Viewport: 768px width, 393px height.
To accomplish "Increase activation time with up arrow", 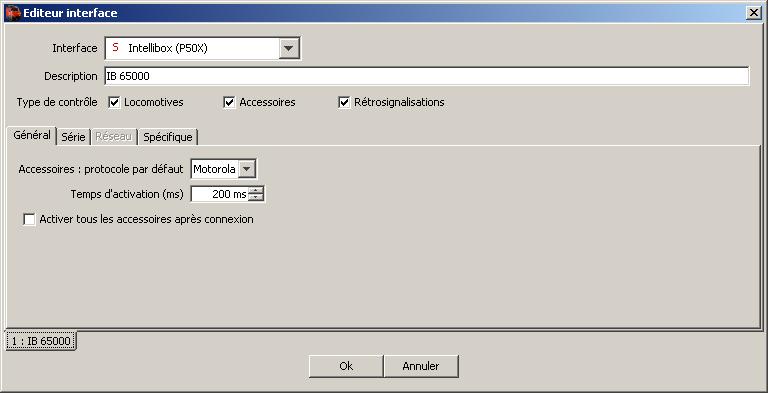I will (x=256, y=191).
